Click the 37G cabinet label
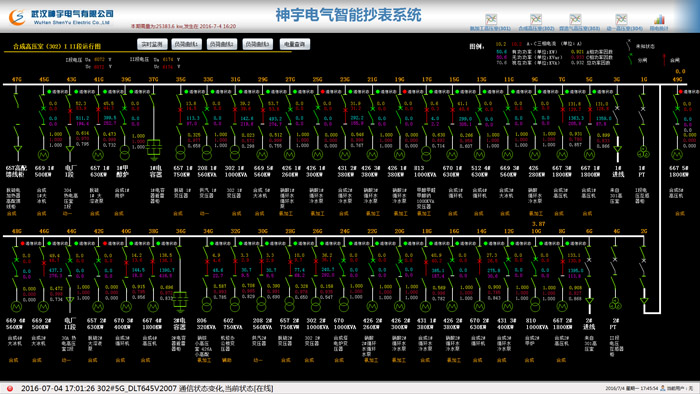700x394 pixels. (x=153, y=79)
